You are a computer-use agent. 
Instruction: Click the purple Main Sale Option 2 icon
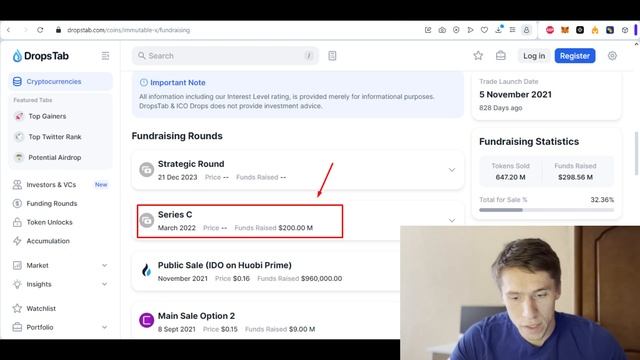(x=147, y=320)
